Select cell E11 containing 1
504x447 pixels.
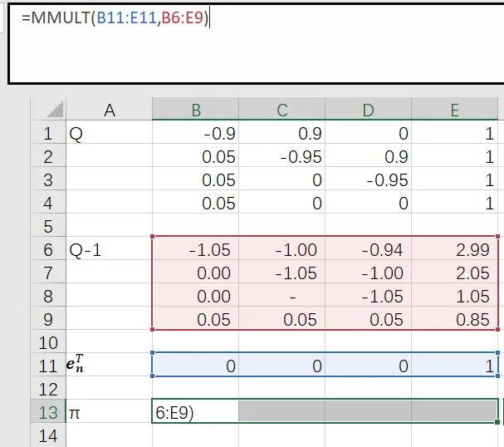[x=457, y=366]
